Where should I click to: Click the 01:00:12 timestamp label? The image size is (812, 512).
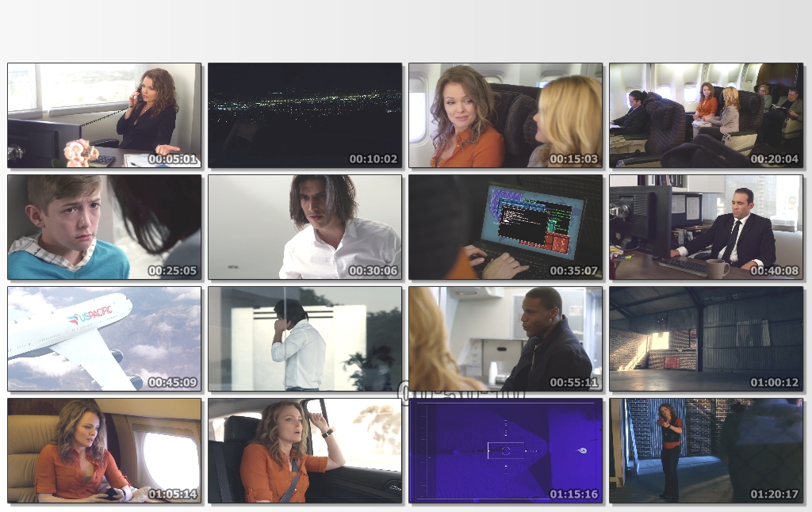tap(775, 383)
